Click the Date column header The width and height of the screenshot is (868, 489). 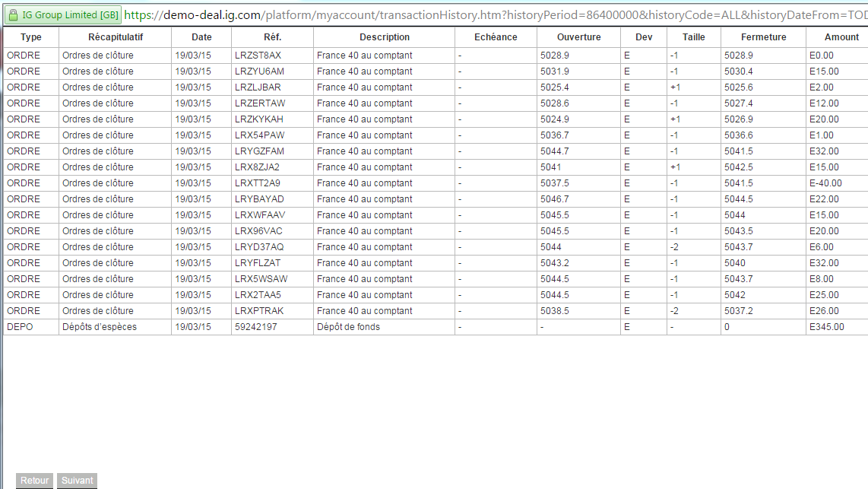pyautogui.click(x=201, y=37)
